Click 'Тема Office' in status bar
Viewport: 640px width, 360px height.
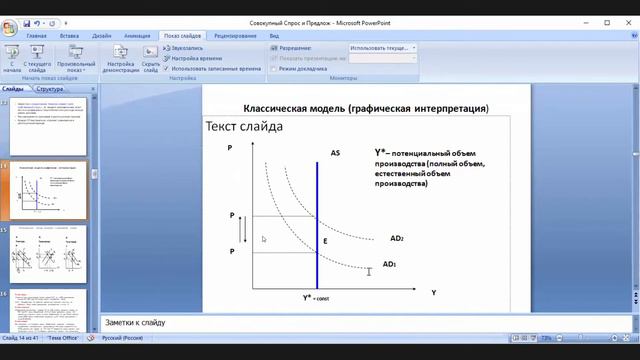click(63, 338)
